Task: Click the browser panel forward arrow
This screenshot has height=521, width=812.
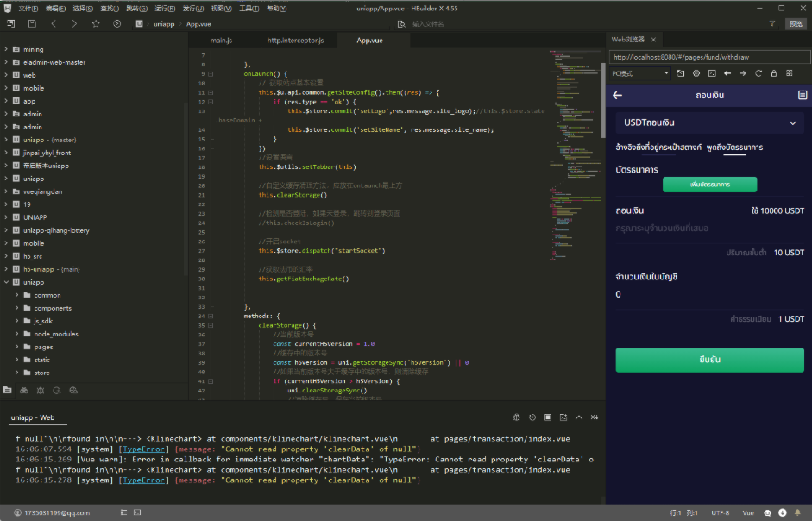Action: [x=743, y=73]
